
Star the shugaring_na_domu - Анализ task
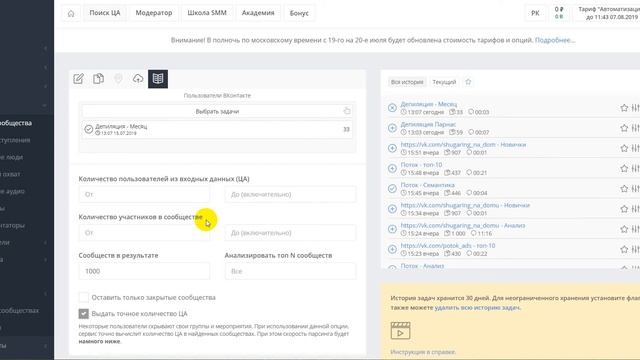coord(624,229)
